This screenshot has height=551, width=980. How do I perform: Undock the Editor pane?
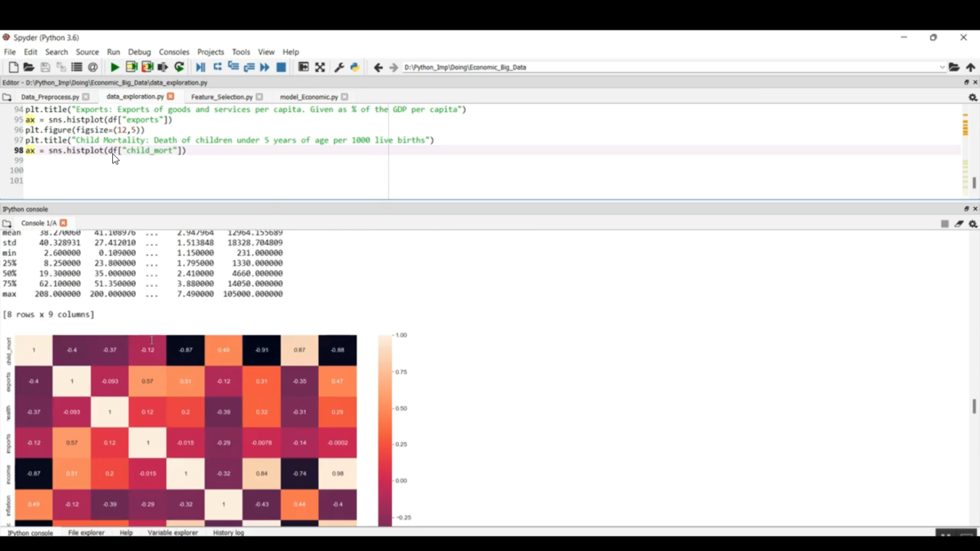tap(966, 82)
